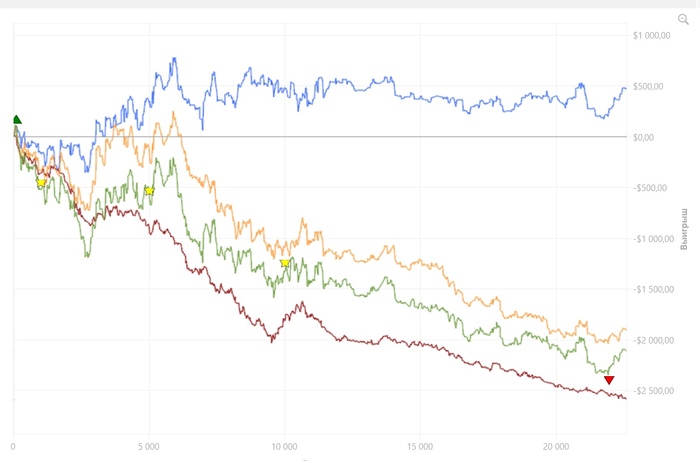
Task: Click the yellow star at 5 000 gridline
Action: [x=150, y=191]
